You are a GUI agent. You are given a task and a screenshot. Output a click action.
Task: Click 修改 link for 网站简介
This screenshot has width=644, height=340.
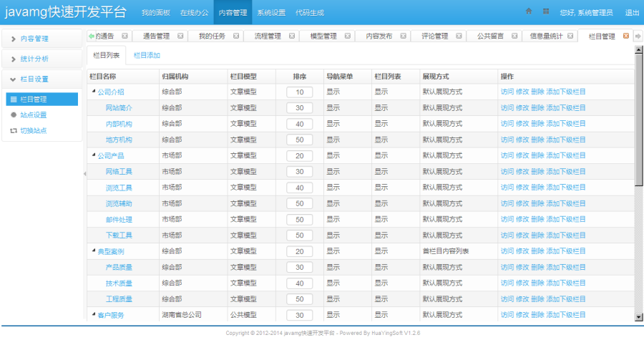click(522, 108)
